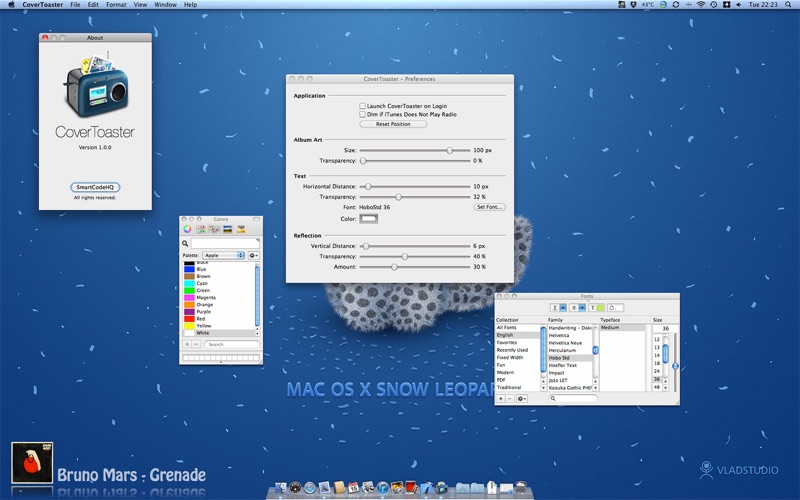Click CoverToaster icon in the Dock
The image size is (800, 500).
[x=441, y=488]
